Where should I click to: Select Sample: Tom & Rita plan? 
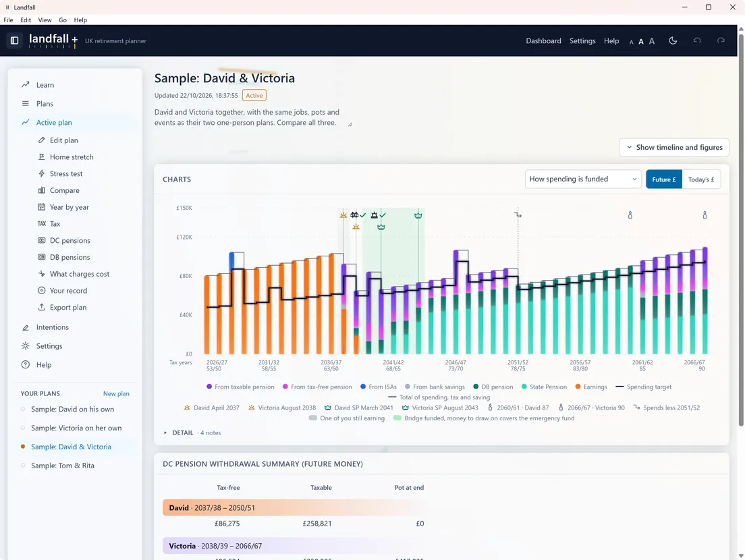pos(75,466)
